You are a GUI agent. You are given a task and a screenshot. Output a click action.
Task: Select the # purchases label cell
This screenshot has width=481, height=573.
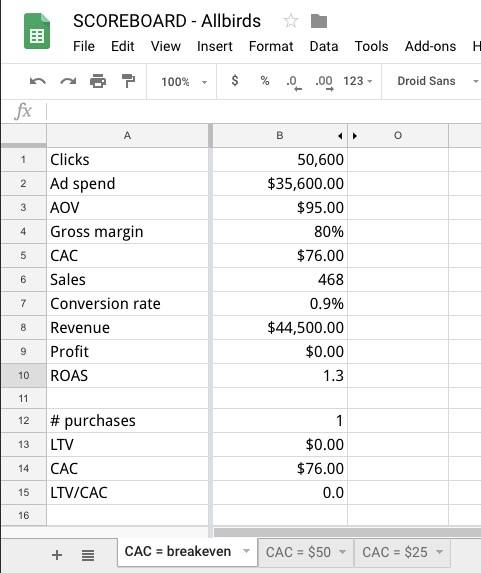click(128, 421)
